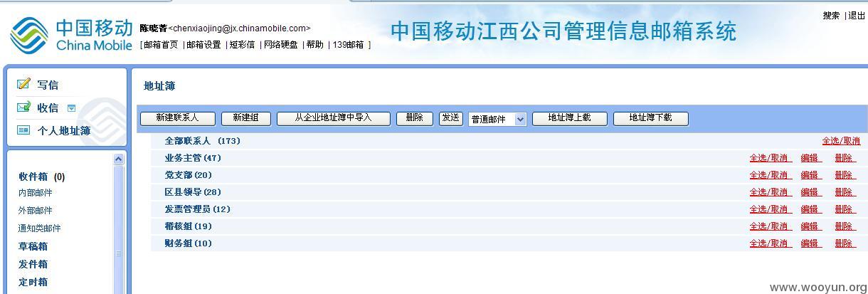Click the compose mail pencil icon

24,84
